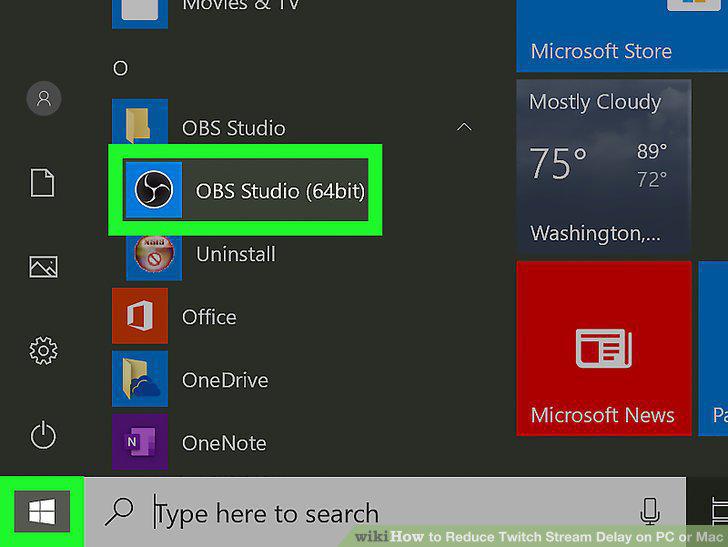Open the Windows Start button

pos(42,511)
